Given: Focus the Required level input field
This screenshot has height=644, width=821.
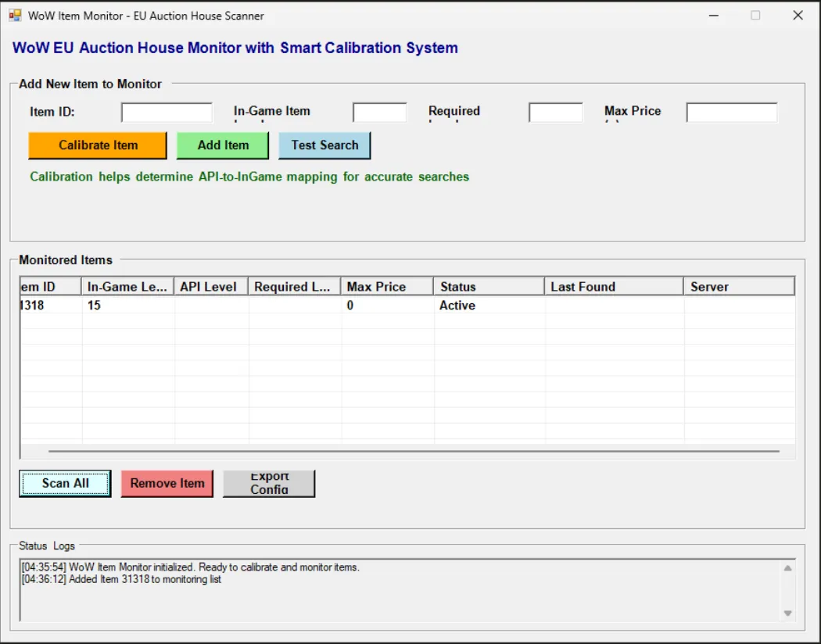Looking at the screenshot, I should click(x=556, y=113).
